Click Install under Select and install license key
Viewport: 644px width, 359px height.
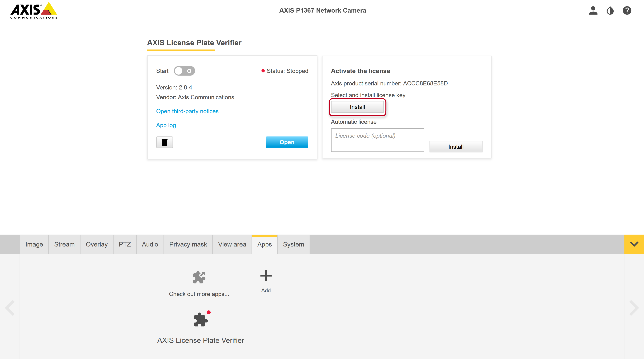tap(357, 107)
